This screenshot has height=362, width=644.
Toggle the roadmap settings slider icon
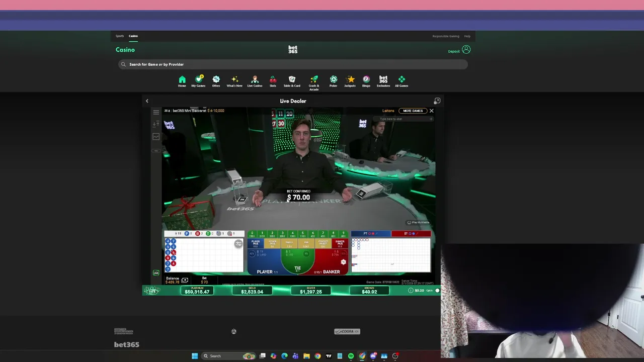pyautogui.click(x=238, y=244)
